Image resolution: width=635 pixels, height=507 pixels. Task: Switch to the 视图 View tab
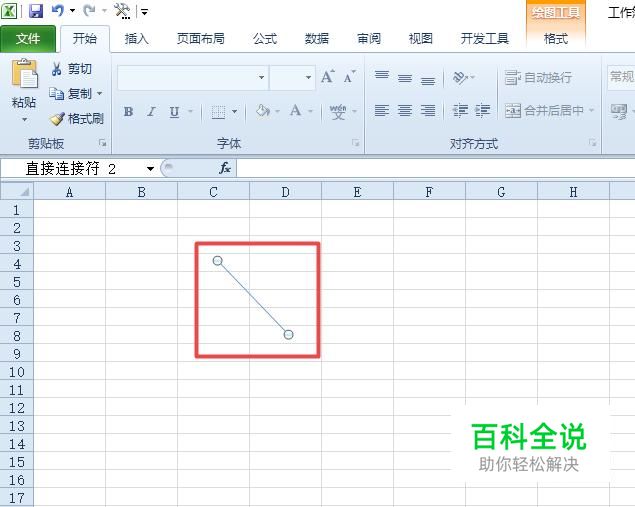click(x=421, y=39)
